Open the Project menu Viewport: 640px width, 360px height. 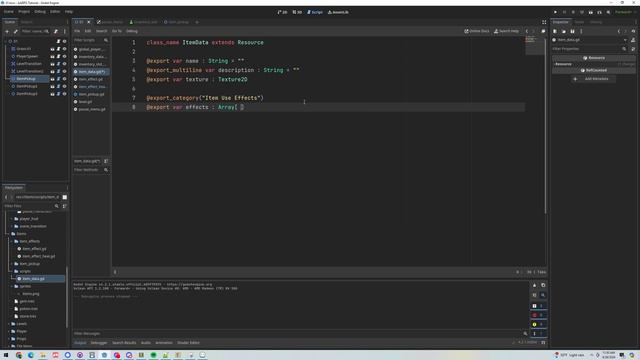click(24, 12)
